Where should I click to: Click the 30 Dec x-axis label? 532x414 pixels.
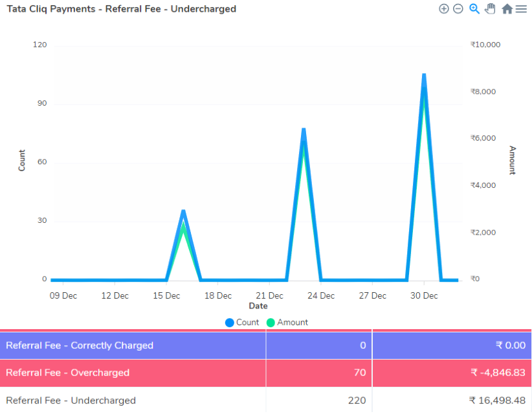(424, 296)
